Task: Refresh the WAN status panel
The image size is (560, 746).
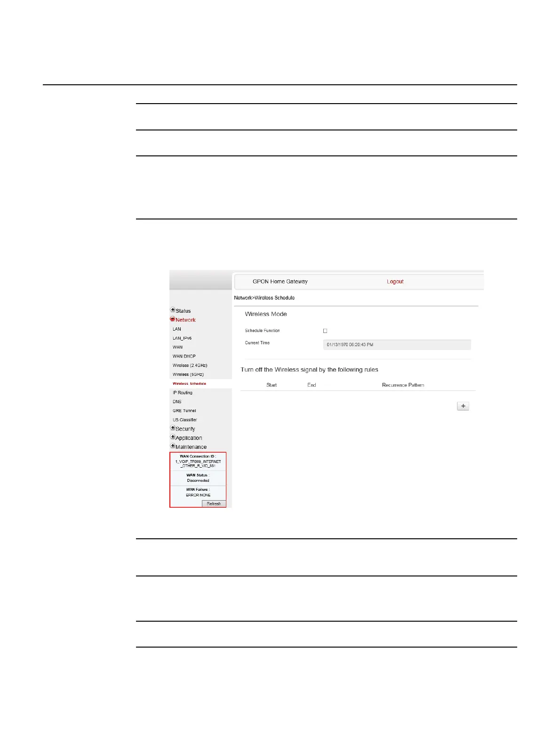Action: (214, 503)
